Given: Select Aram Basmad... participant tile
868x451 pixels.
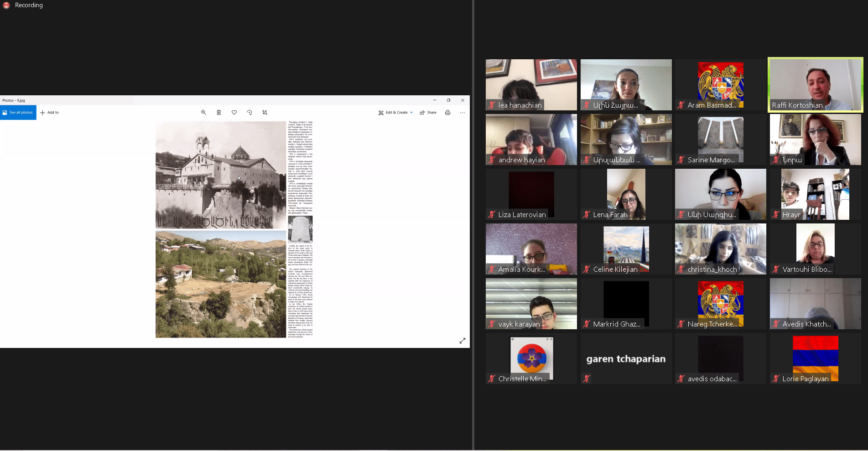Looking at the screenshot, I should pyautogui.click(x=721, y=85).
